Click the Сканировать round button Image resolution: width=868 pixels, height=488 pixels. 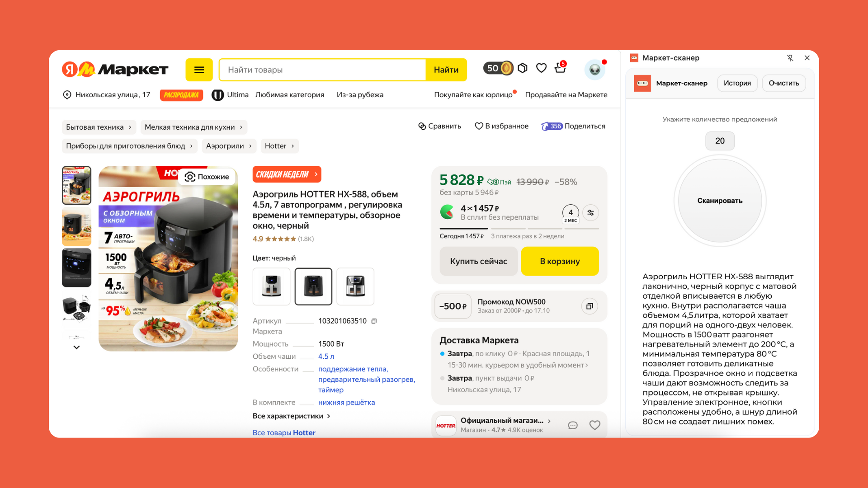720,201
